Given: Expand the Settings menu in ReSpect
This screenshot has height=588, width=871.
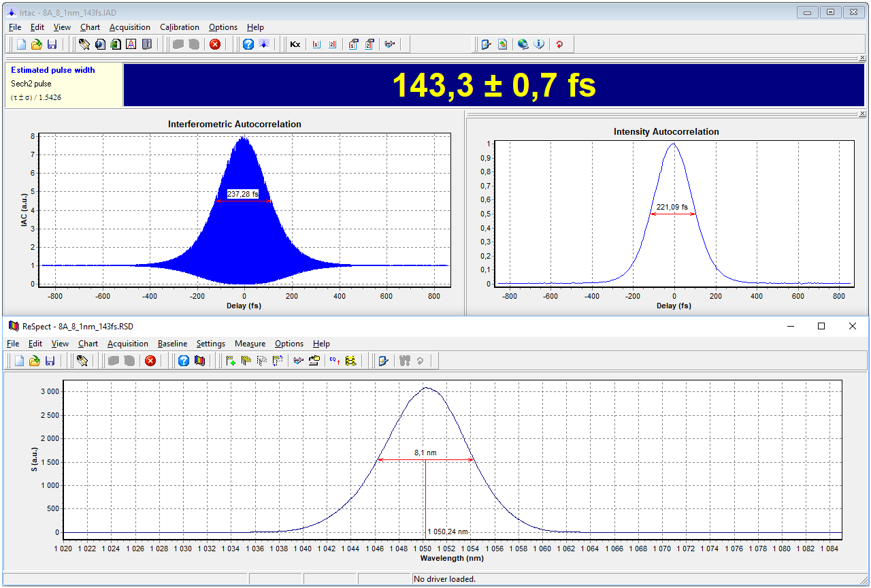Looking at the screenshot, I should [211, 344].
